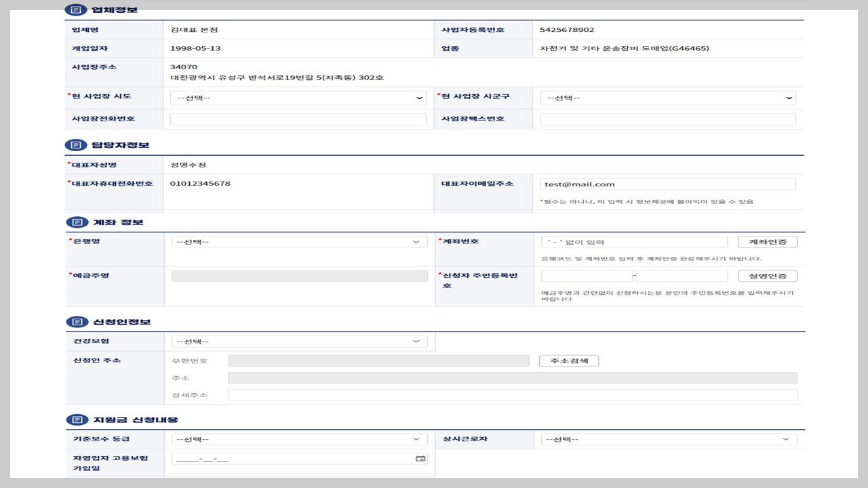Click the 계좌 정보 section header icon
The image size is (868, 488).
(76, 222)
